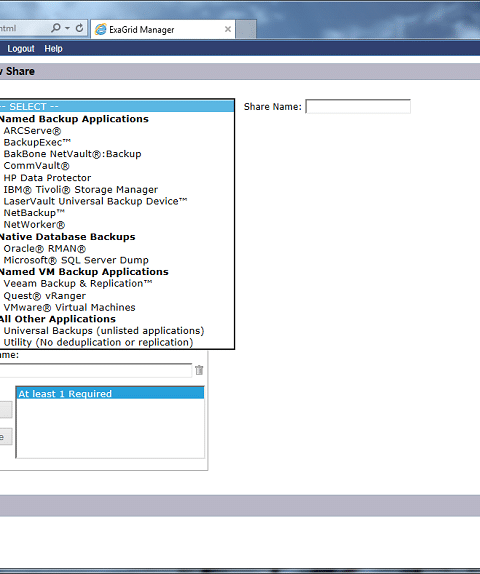Open the address bar search dropdown arrow
This screenshot has height=574, width=480.
click(x=67, y=28)
